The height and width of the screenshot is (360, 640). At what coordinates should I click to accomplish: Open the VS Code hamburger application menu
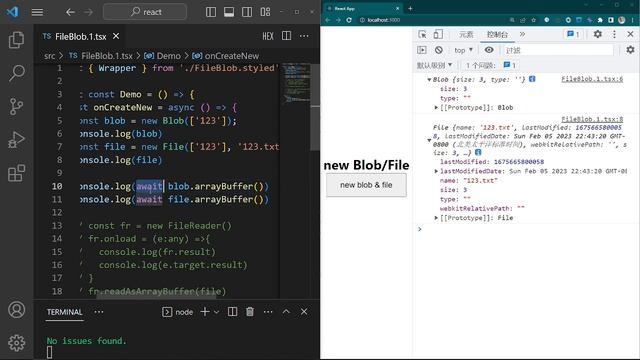pos(37,12)
